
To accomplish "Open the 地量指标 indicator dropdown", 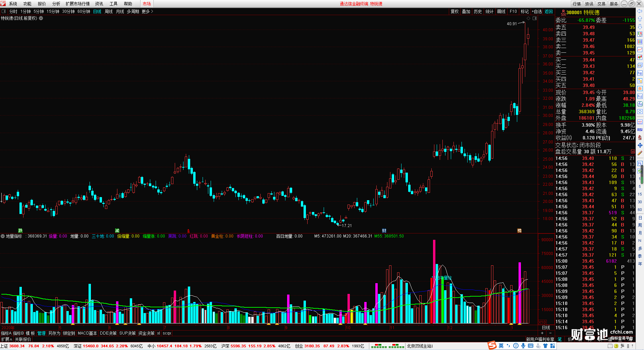I will tap(3, 236).
